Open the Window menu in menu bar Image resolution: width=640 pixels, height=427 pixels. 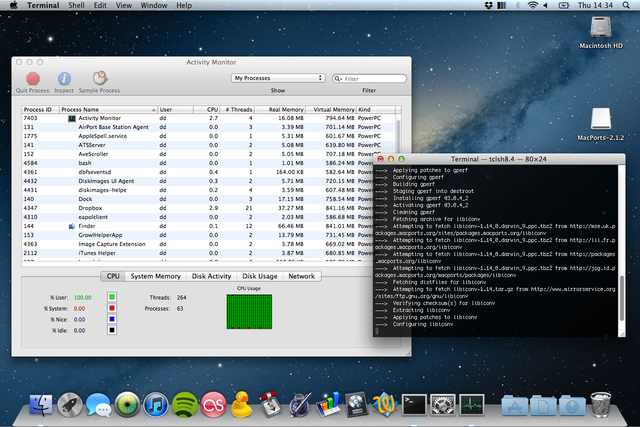[154, 5]
